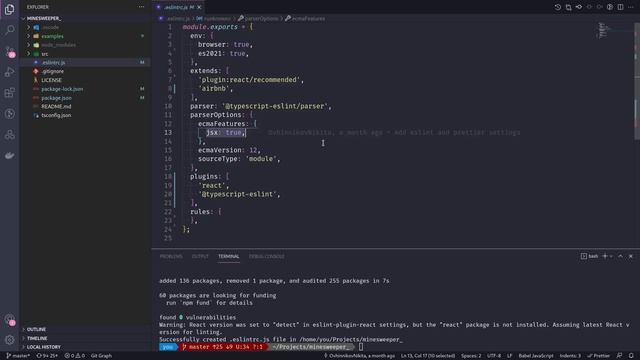Close the terminal panel
The width and height of the screenshot is (640, 360).
tap(631, 256)
